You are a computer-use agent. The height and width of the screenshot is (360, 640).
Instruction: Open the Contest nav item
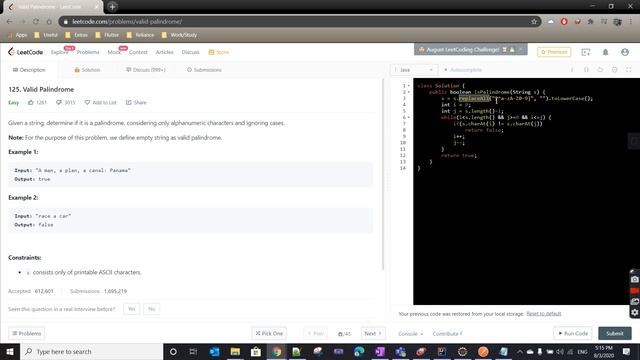click(x=138, y=52)
